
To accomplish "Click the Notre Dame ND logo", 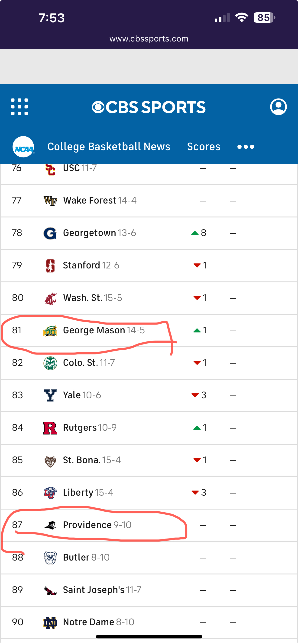I will coord(50,622).
